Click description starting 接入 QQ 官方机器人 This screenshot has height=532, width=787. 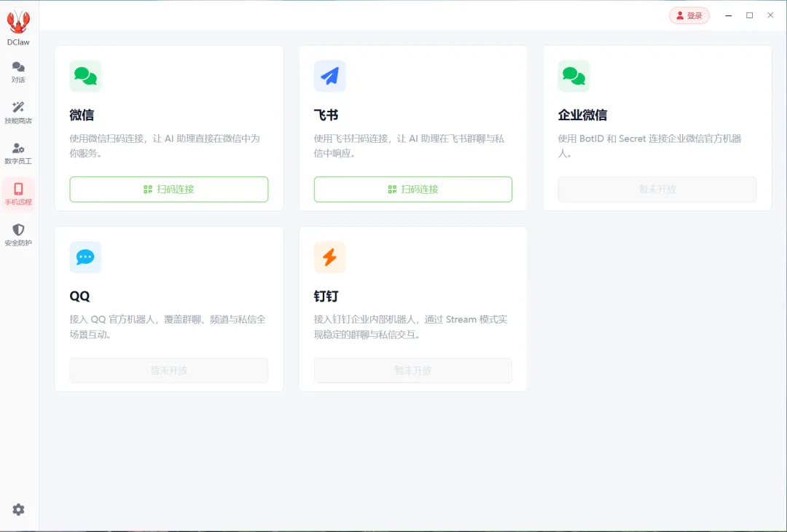tap(168, 326)
